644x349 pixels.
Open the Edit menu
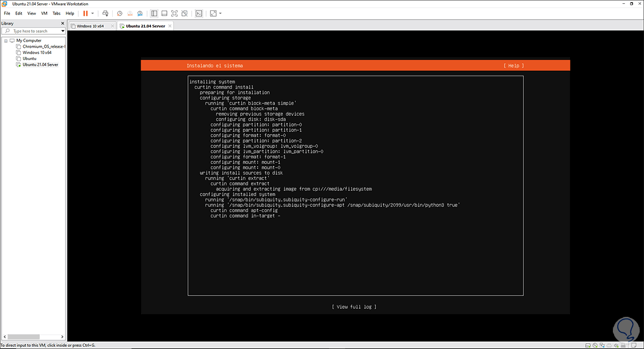pos(19,13)
